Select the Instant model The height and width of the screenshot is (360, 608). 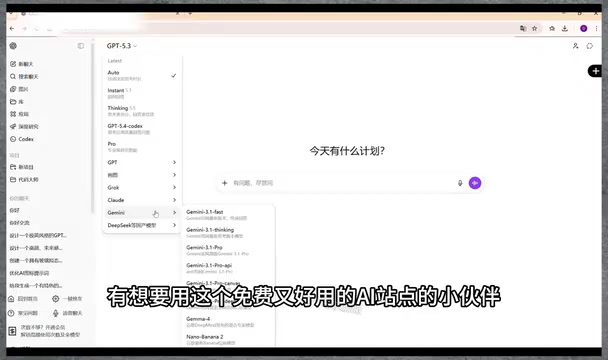point(142,93)
